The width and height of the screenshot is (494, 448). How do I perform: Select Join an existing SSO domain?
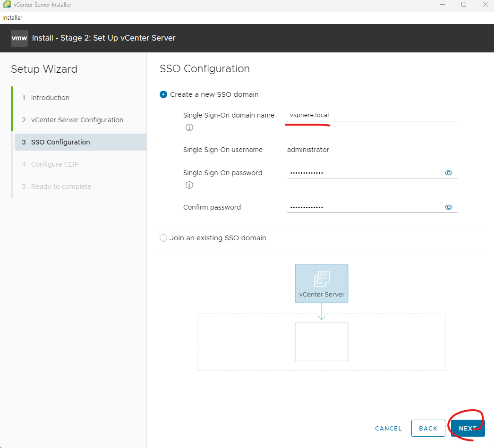(x=163, y=238)
